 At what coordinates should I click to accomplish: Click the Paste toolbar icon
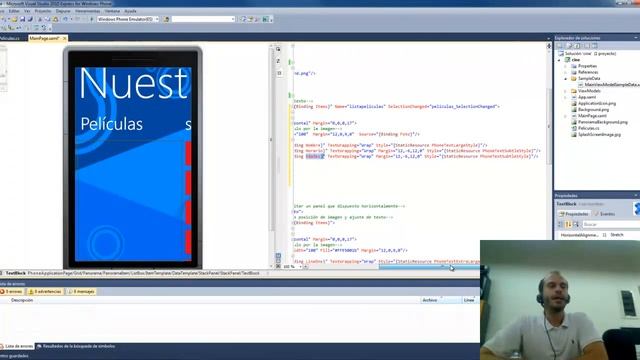[56, 19]
